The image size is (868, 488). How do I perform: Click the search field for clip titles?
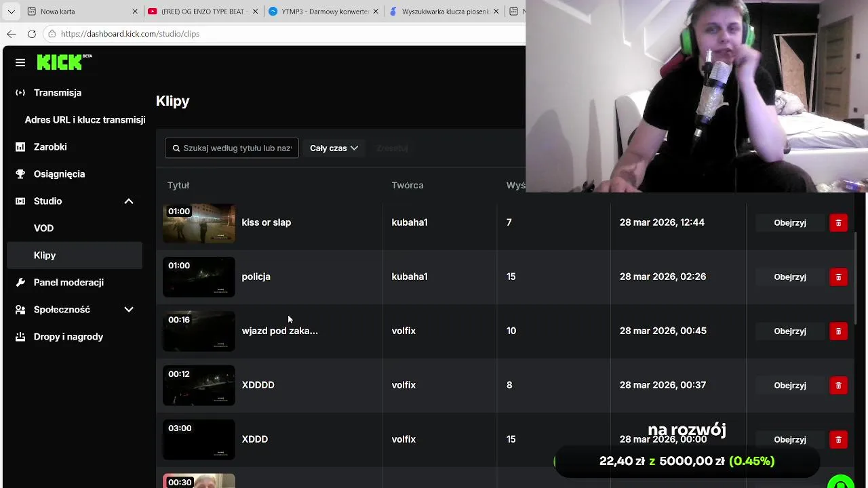232,148
